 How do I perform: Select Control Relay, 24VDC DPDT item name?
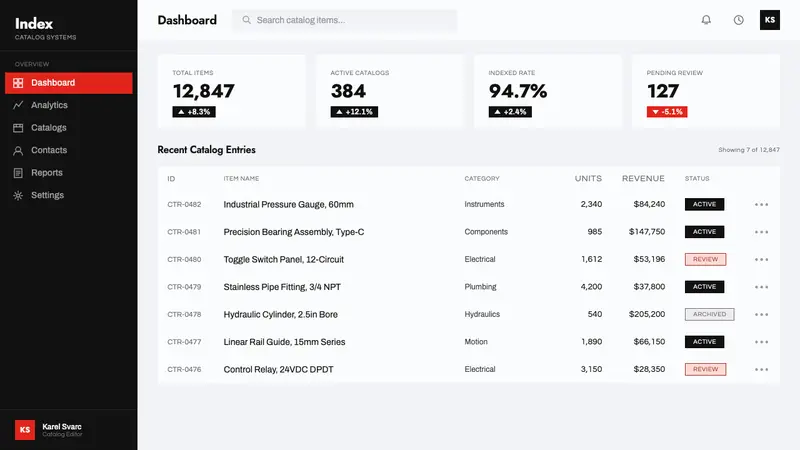pos(279,370)
